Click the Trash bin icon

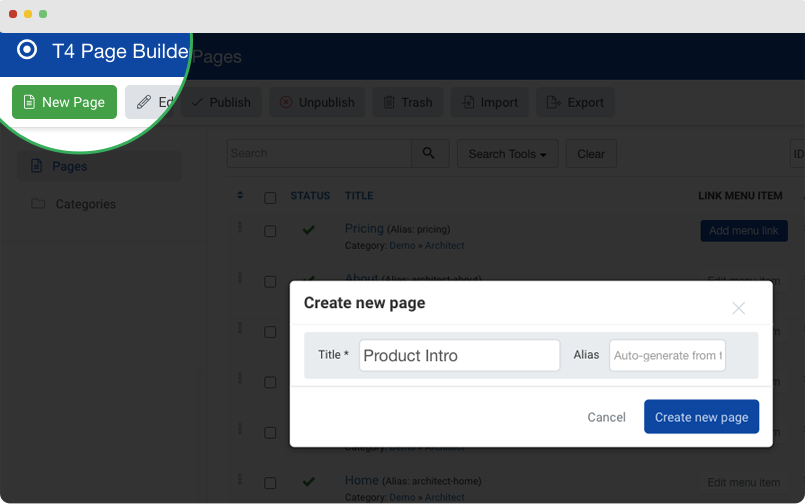coord(389,102)
